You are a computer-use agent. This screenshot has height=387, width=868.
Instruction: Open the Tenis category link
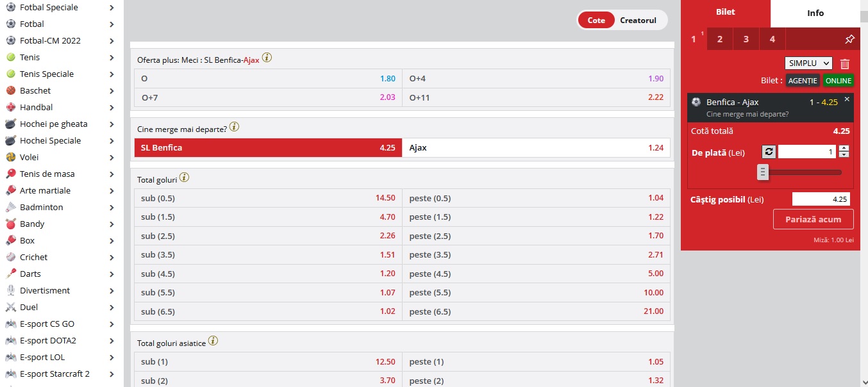point(29,57)
